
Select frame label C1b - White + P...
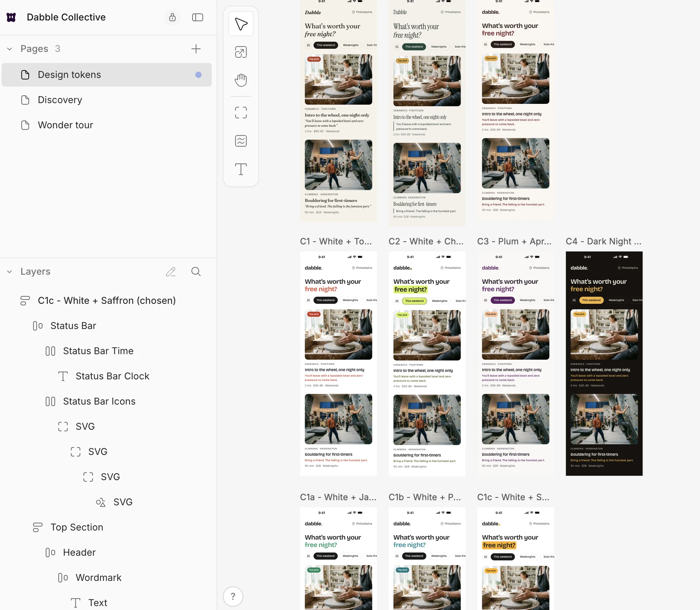click(x=424, y=497)
